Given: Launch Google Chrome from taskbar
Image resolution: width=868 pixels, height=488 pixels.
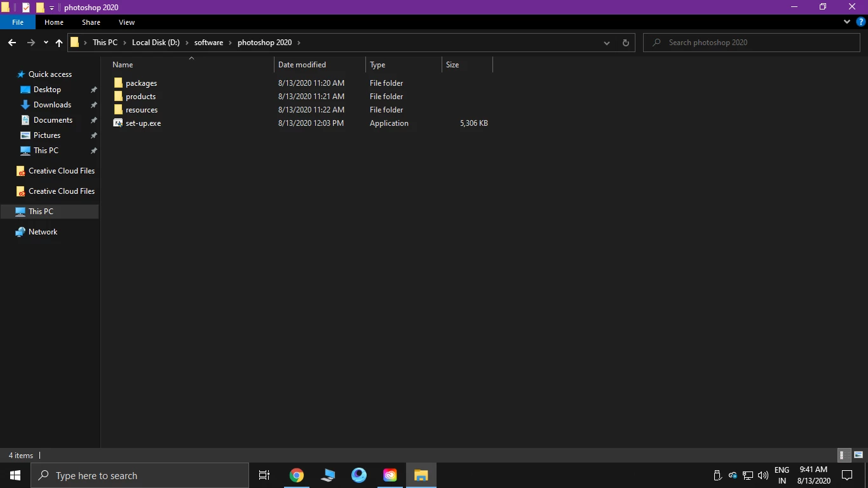Looking at the screenshot, I should (x=296, y=475).
